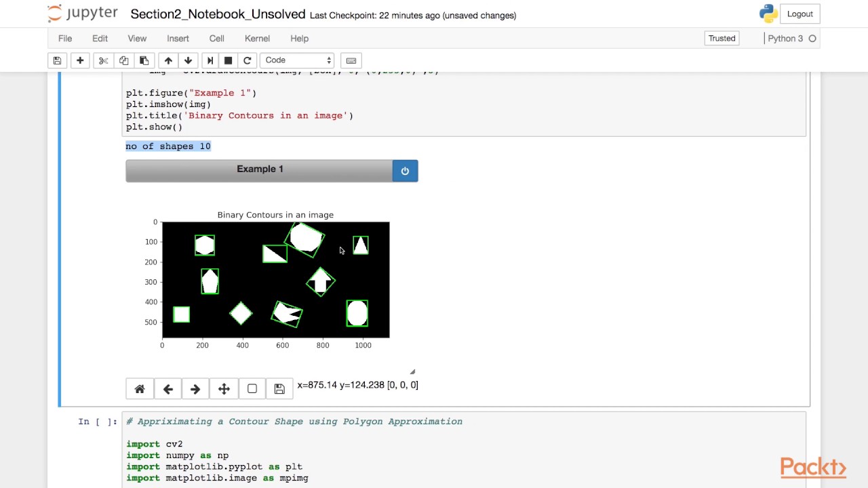Click the plt.figure("Example 1") code line
The height and width of the screenshot is (488, 868).
(x=191, y=93)
